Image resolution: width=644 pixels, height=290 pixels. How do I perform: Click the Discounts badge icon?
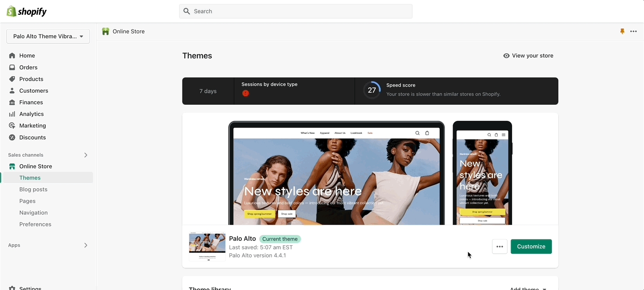click(12, 137)
